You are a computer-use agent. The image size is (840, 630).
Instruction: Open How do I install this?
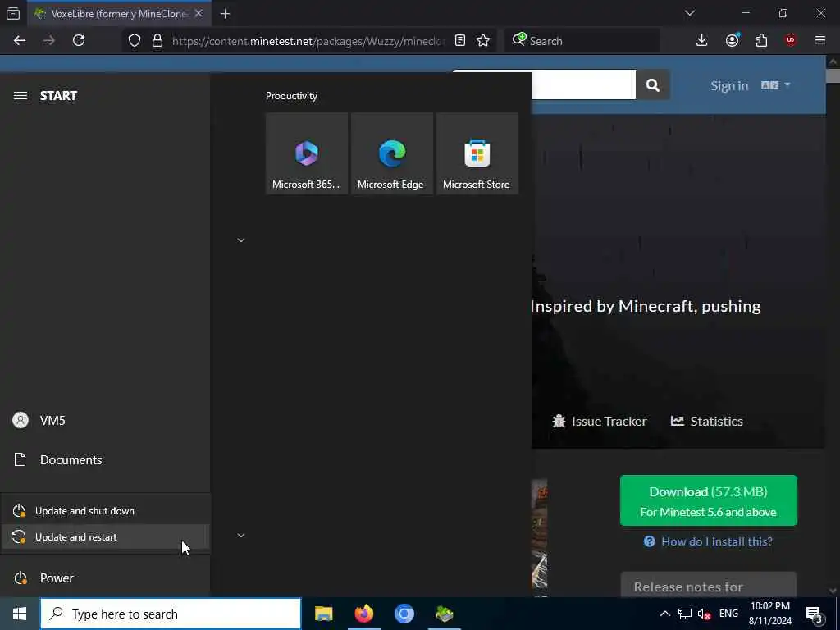(x=708, y=541)
